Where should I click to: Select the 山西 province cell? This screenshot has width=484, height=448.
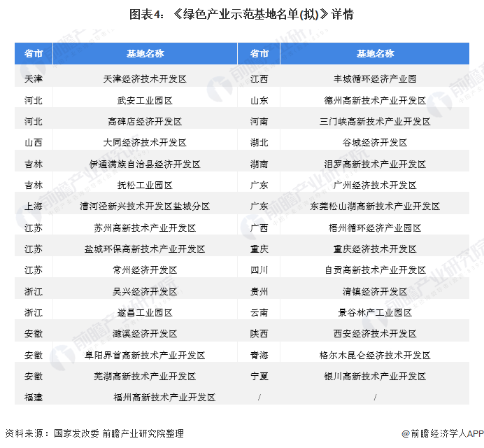point(33,143)
